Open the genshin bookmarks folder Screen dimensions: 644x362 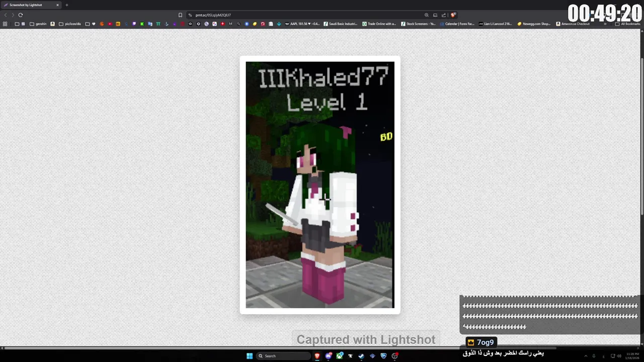click(x=38, y=24)
